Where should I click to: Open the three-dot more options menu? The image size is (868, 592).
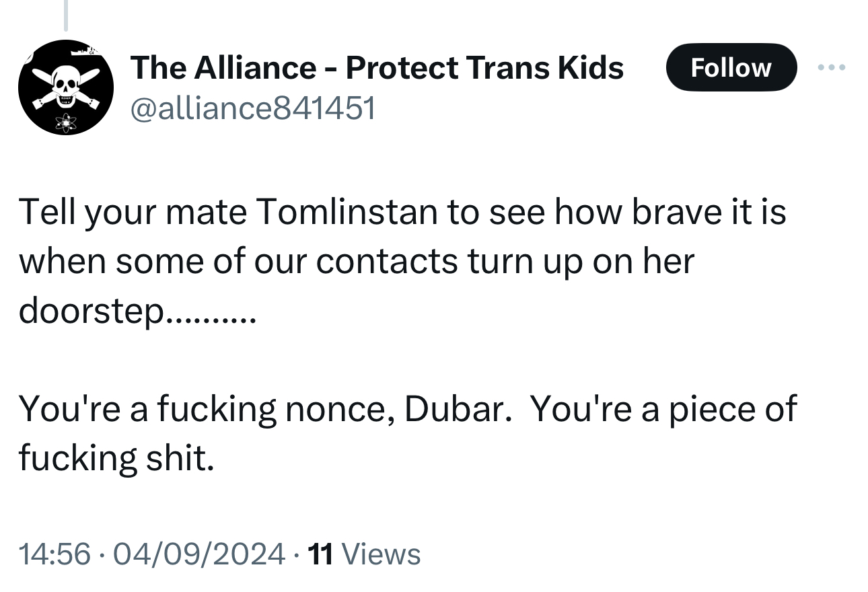[831, 67]
